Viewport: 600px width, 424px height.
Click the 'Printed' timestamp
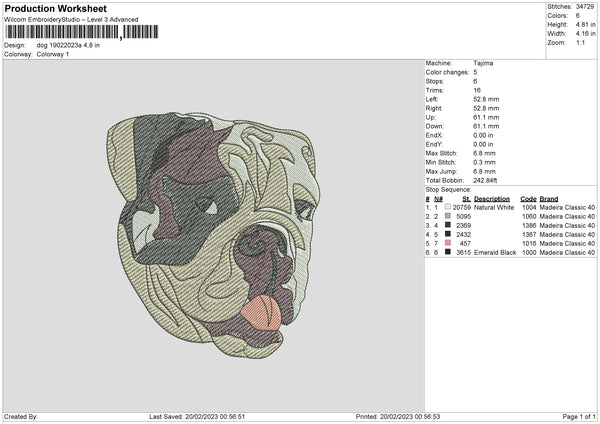tap(398, 417)
